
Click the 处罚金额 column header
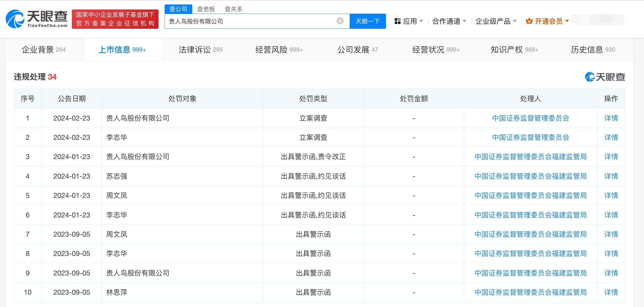pyautogui.click(x=414, y=99)
